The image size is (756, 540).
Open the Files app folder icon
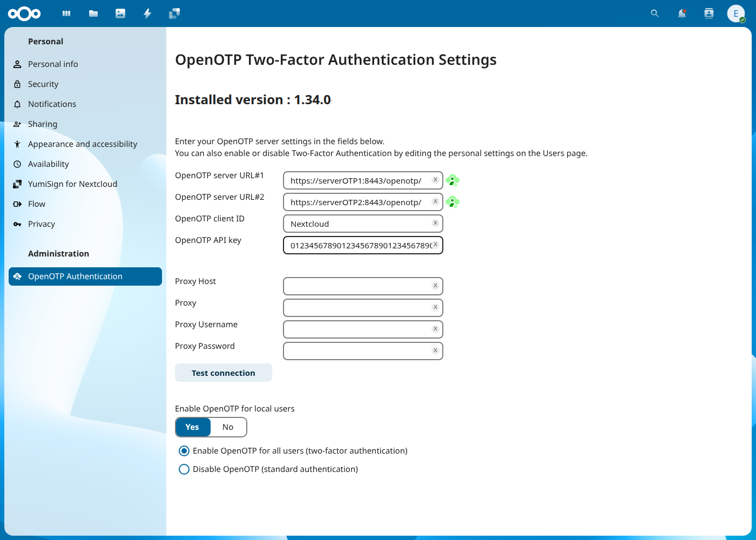click(93, 13)
